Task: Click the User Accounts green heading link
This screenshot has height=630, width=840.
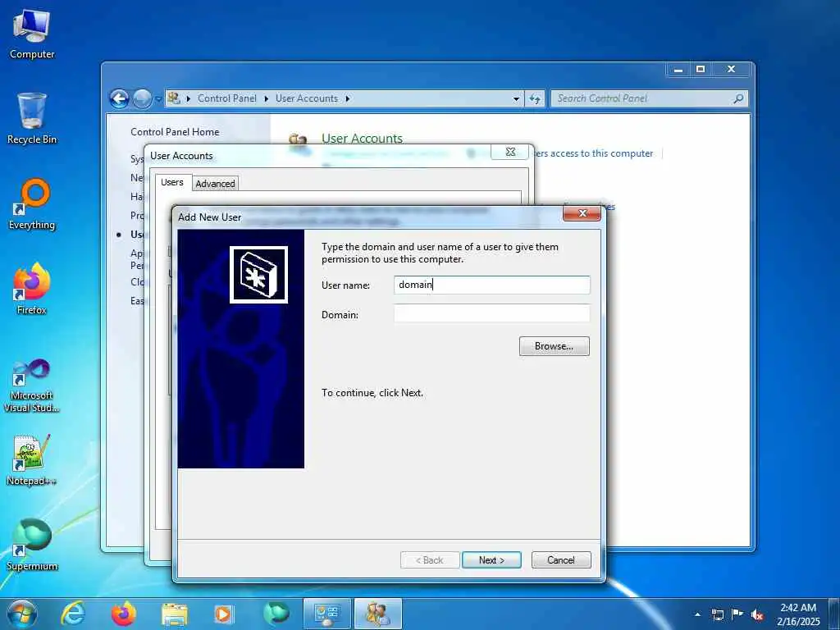Action: [362, 138]
